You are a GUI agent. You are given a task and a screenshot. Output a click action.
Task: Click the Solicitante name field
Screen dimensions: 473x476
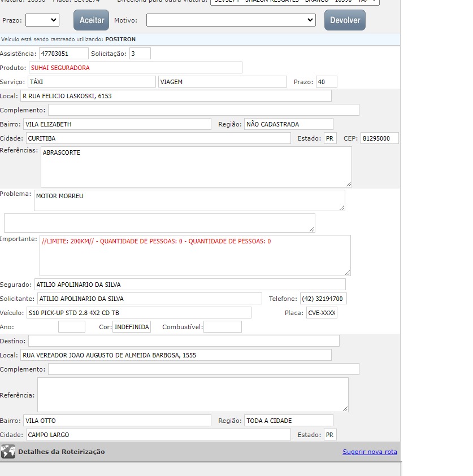pyautogui.click(x=149, y=299)
